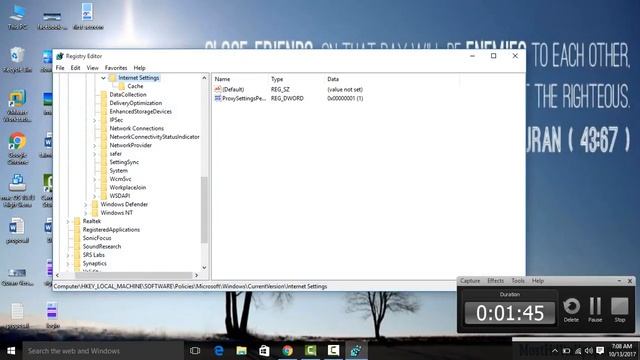Image resolution: width=640 pixels, height=360 pixels.
Task: Click tree horizontal scroll left arrow
Action: click(x=57, y=276)
